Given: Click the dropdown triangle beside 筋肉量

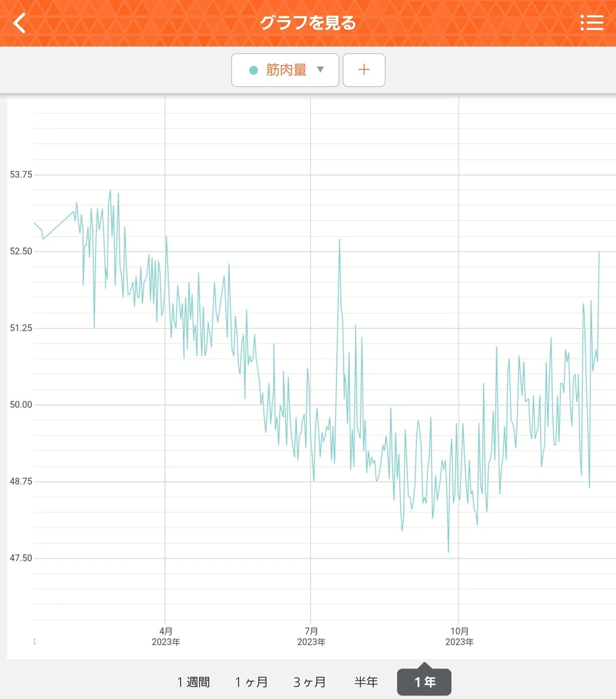Looking at the screenshot, I should pos(320,69).
